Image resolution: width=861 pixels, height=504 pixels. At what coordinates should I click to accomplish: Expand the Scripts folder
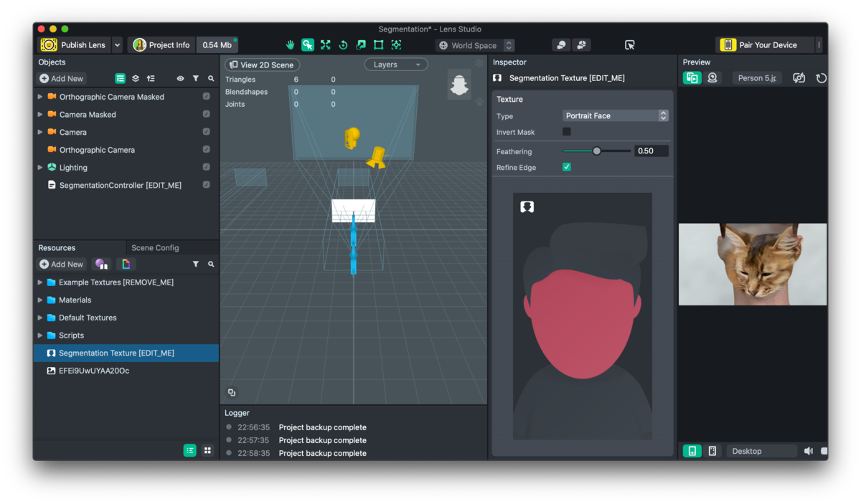point(40,335)
